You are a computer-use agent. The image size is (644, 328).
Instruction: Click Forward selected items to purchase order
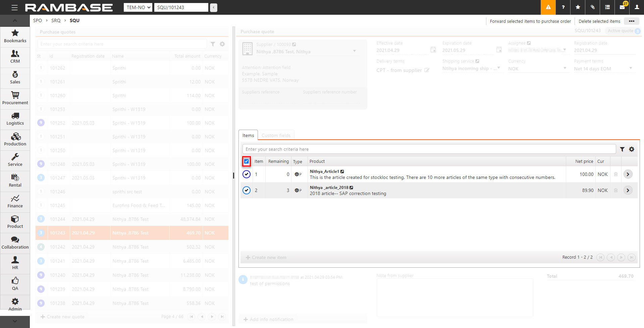click(x=530, y=21)
